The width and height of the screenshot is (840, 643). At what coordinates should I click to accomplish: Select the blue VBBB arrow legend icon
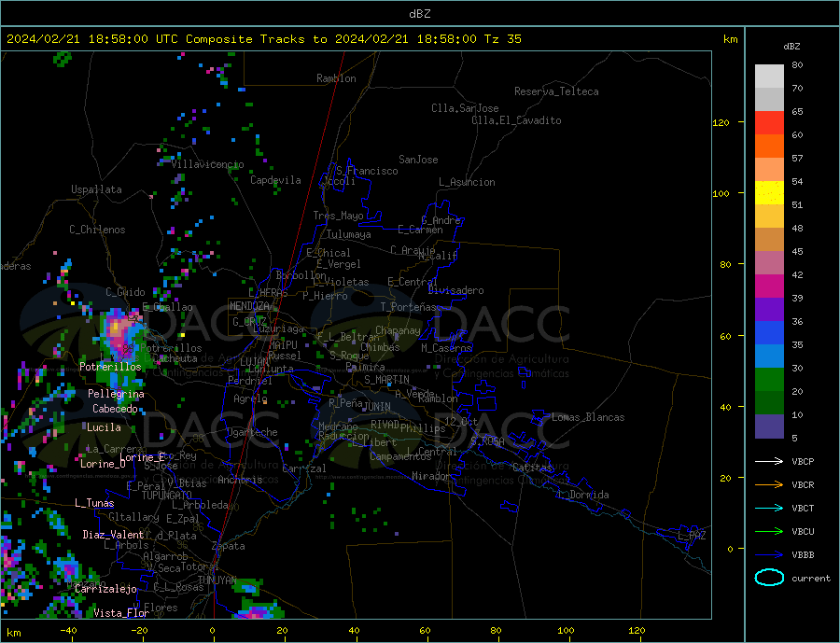pyautogui.click(x=769, y=554)
